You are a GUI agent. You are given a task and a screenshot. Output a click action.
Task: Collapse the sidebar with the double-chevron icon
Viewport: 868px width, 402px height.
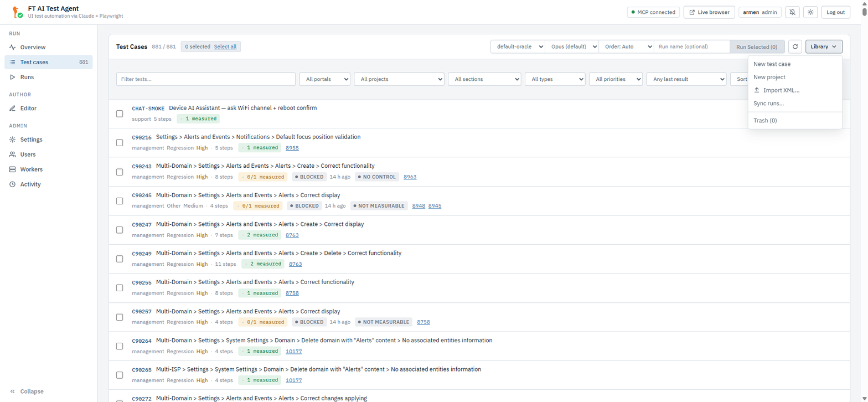13,391
